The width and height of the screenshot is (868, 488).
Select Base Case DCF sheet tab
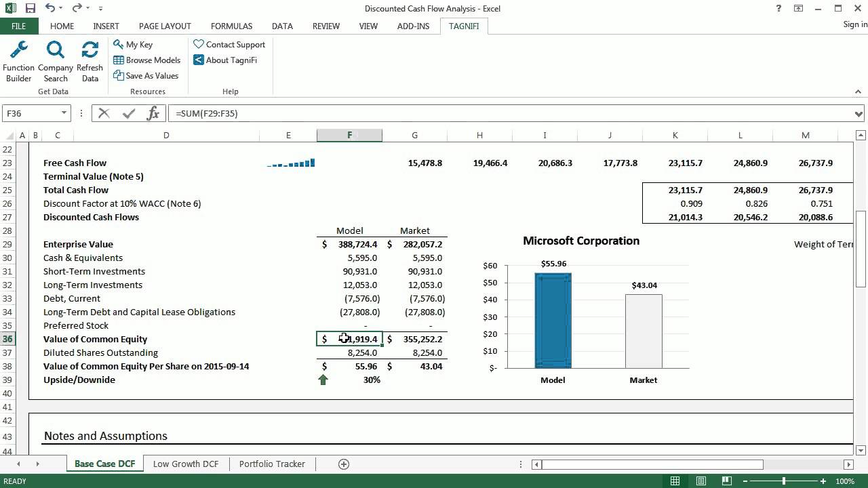coord(104,464)
